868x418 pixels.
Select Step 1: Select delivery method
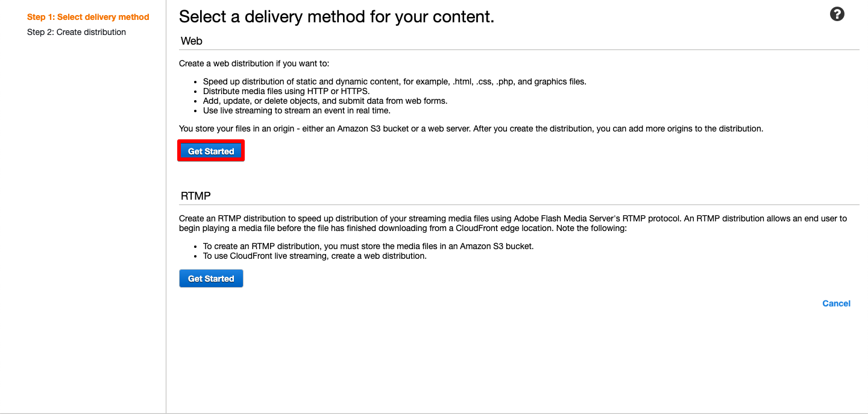(x=88, y=17)
